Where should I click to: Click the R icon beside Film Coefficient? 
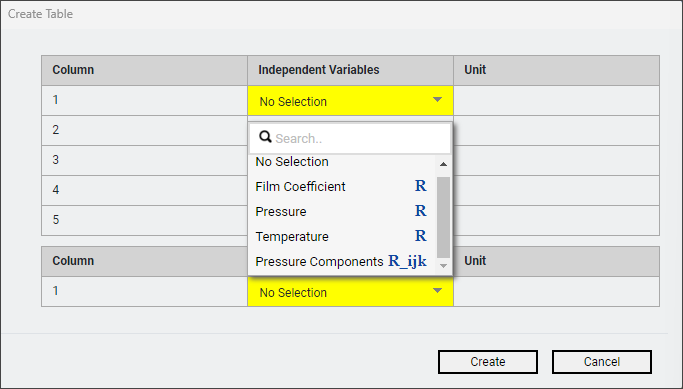pyautogui.click(x=420, y=186)
